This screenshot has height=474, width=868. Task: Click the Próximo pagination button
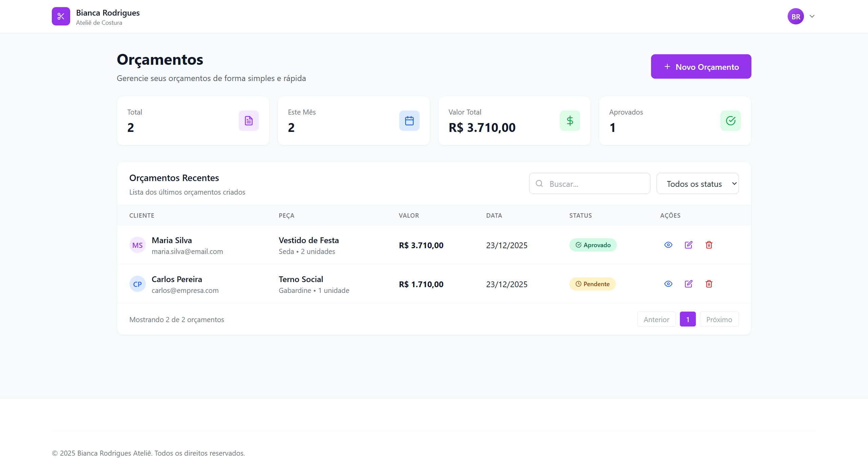[x=719, y=319]
